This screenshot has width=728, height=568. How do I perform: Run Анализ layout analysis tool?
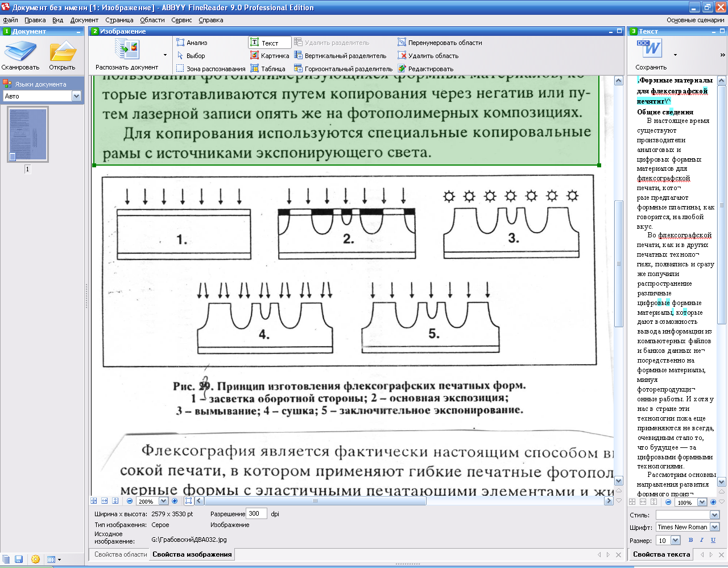tap(192, 43)
